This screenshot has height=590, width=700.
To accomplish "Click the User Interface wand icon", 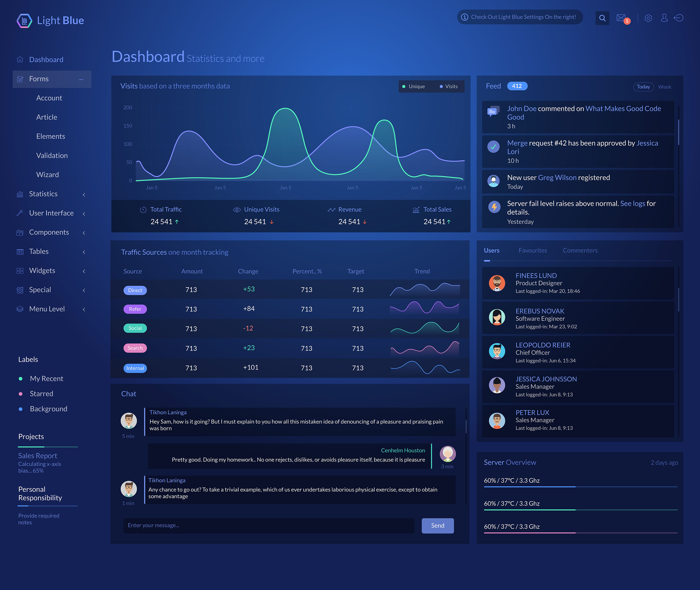I will [20, 213].
